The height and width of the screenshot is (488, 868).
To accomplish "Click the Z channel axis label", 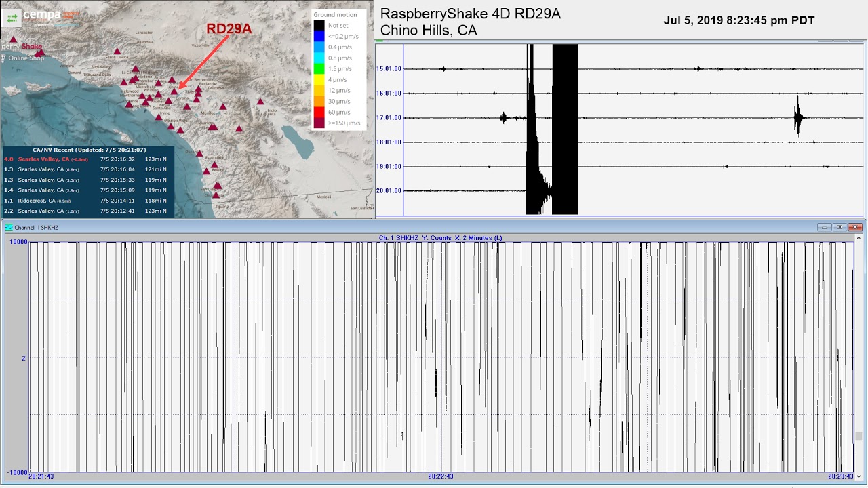I will click(x=24, y=358).
